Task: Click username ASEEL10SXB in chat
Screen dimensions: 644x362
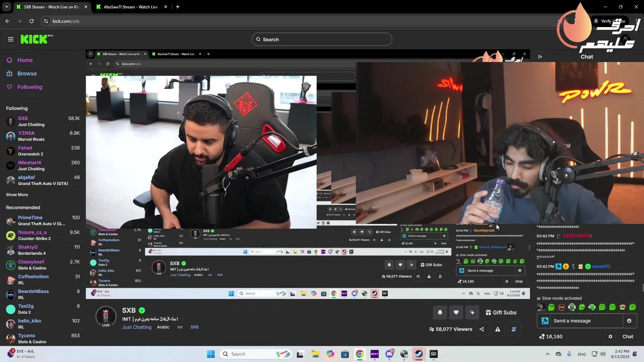Action: [x=577, y=236]
